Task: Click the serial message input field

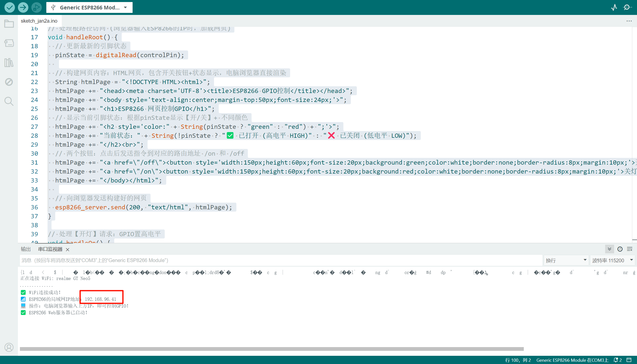Action: coord(280,260)
